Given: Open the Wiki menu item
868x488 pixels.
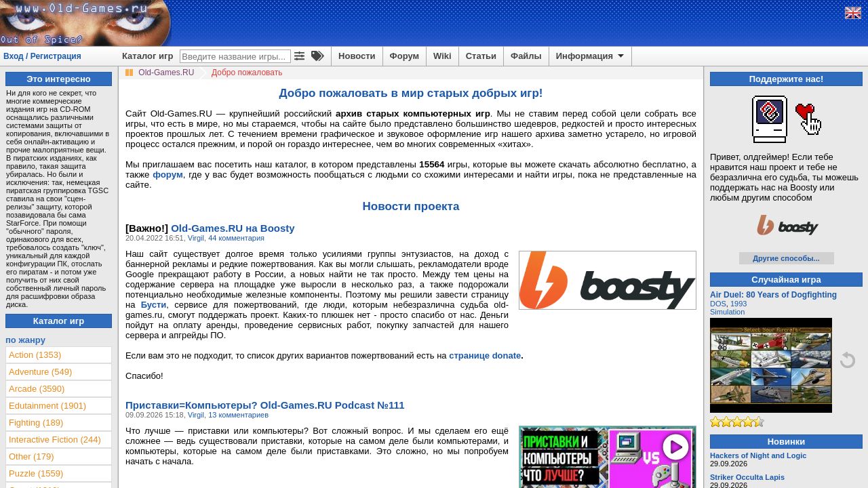Looking at the screenshot, I should 442,56.
